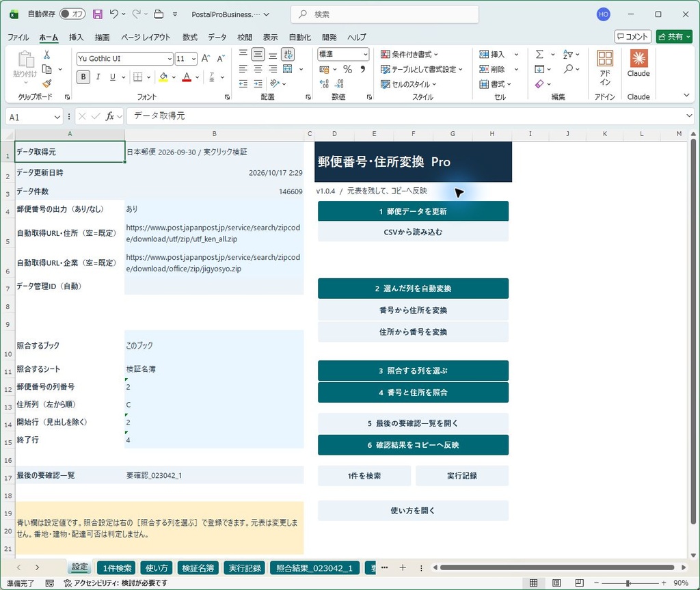Switch to the 実行記録 sheet tab
The height and width of the screenshot is (590, 700).
(245, 568)
